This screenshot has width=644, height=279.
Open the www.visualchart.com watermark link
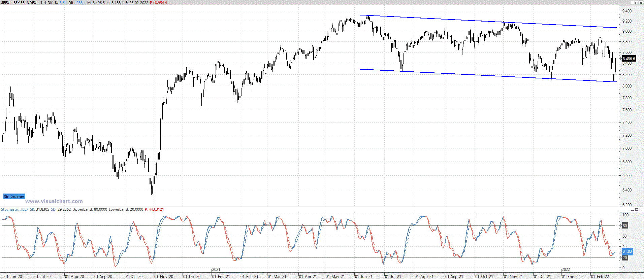54,201
